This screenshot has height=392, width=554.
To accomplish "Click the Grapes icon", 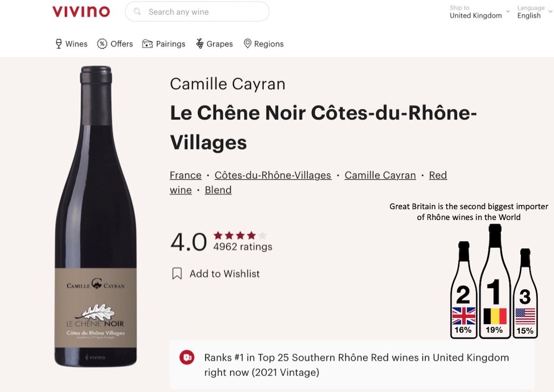I will (x=200, y=44).
